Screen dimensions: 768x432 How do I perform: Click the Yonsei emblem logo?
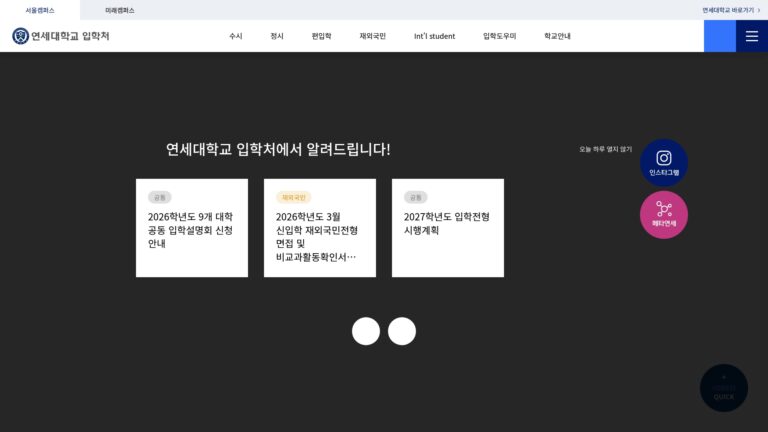point(21,36)
